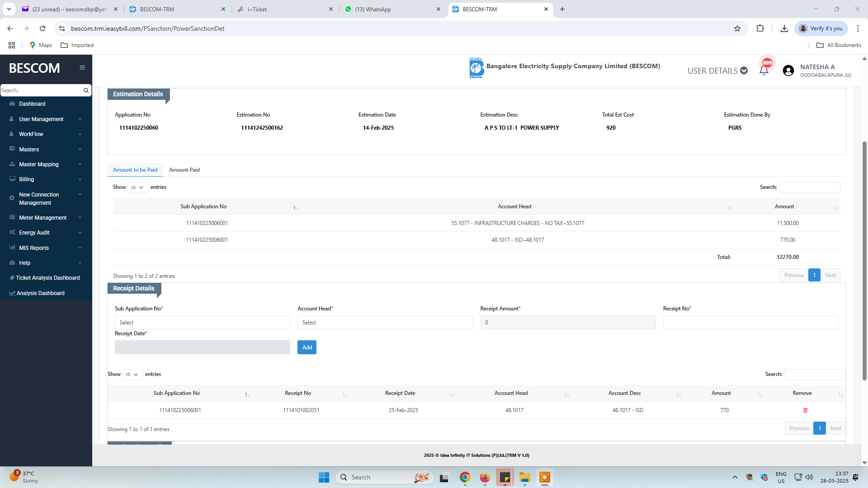Open browser downloads icon
Viewport: 868px width, 488px height.
pos(784,28)
